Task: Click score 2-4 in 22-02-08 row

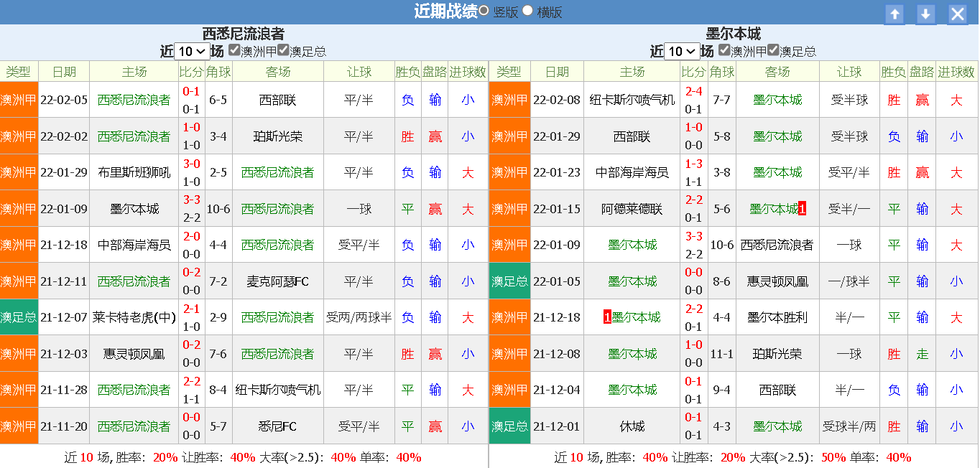Action: click(693, 91)
